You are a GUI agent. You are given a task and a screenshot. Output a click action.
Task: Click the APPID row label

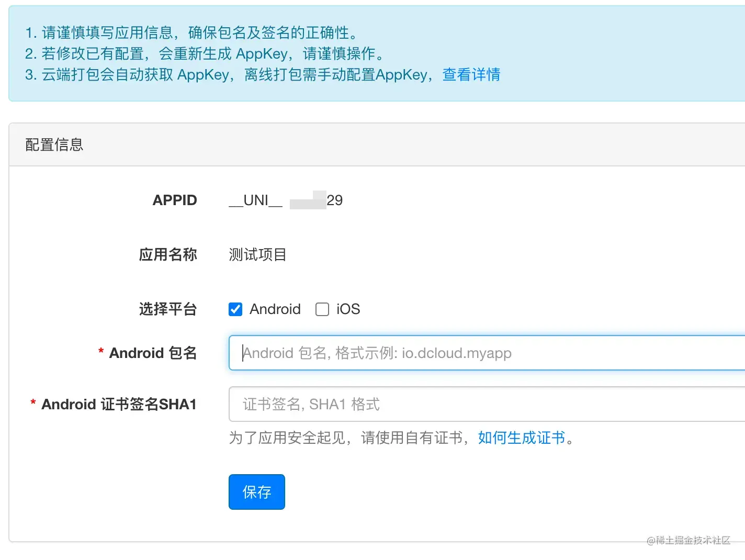tap(175, 200)
